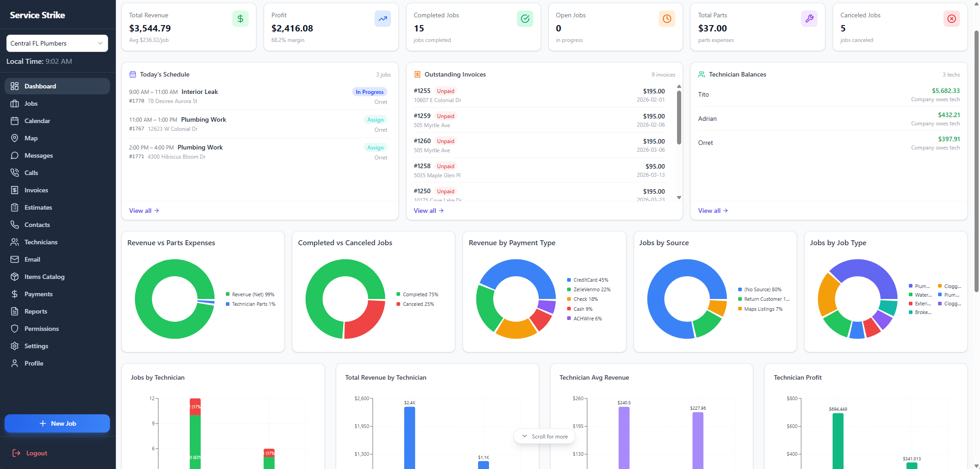980x469 pixels.
Task: Click the Total Revenue dollar icon
Action: click(x=240, y=19)
